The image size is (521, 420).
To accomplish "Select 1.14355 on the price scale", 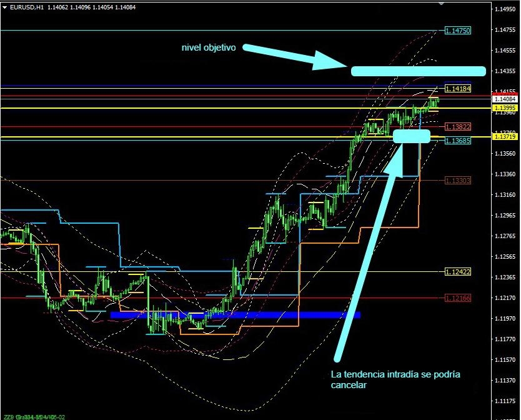I will (x=505, y=71).
